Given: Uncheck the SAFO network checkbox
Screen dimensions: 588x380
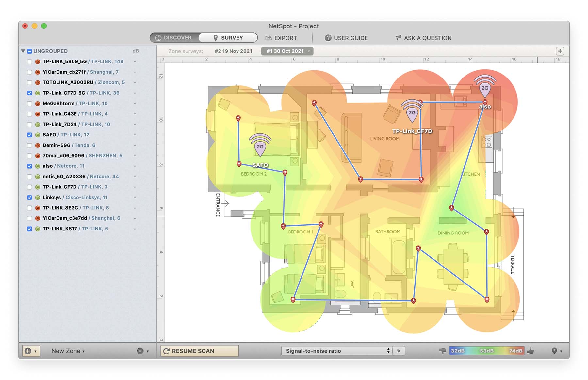Looking at the screenshot, I should (29, 135).
